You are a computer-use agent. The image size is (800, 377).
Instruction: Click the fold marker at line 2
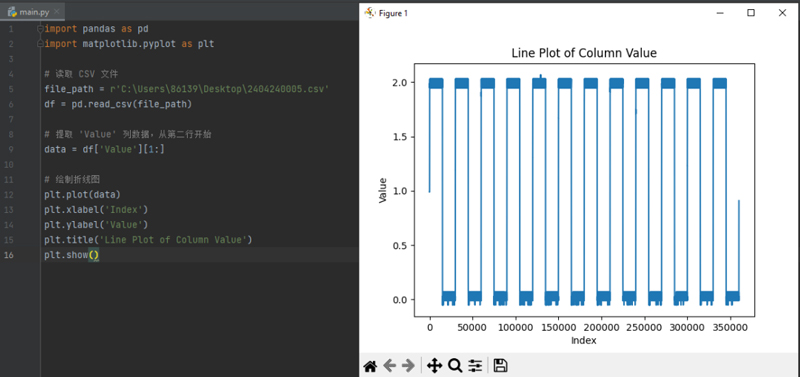click(x=40, y=44)
